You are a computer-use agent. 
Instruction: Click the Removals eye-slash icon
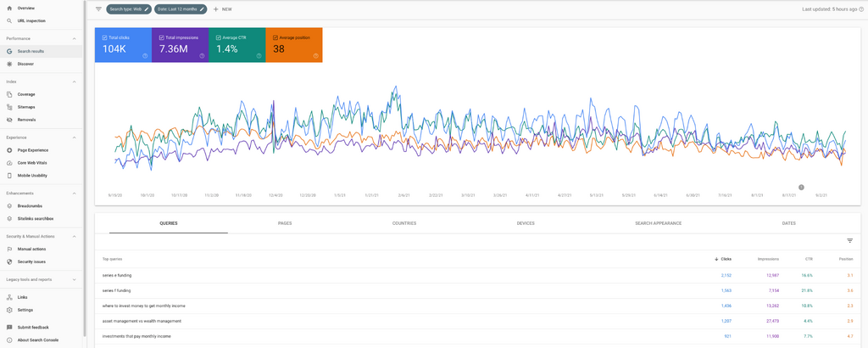coord(9,120)
